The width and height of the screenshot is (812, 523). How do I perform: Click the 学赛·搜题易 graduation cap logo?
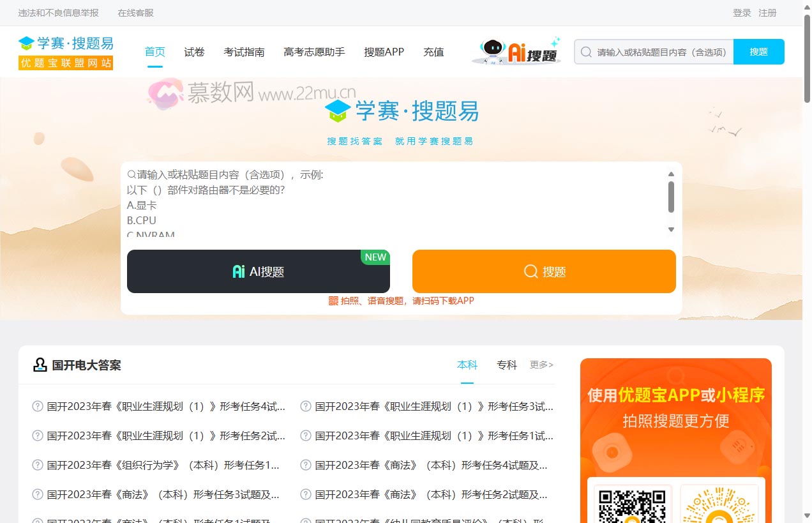point(26,42)
